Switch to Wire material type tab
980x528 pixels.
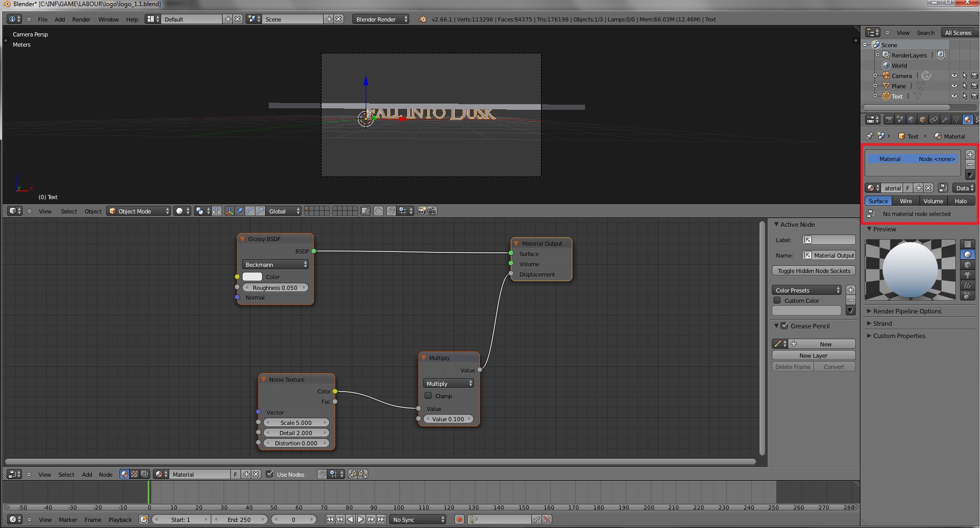pos(906,201)
